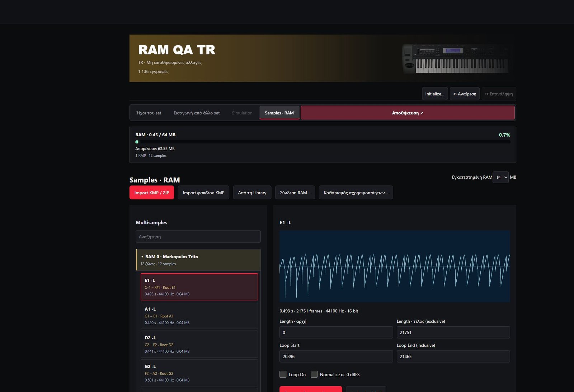The height and width of the screenshot is (392, 574).
Task: Undo with the Αναίρεση button
Action: [465, 94]
